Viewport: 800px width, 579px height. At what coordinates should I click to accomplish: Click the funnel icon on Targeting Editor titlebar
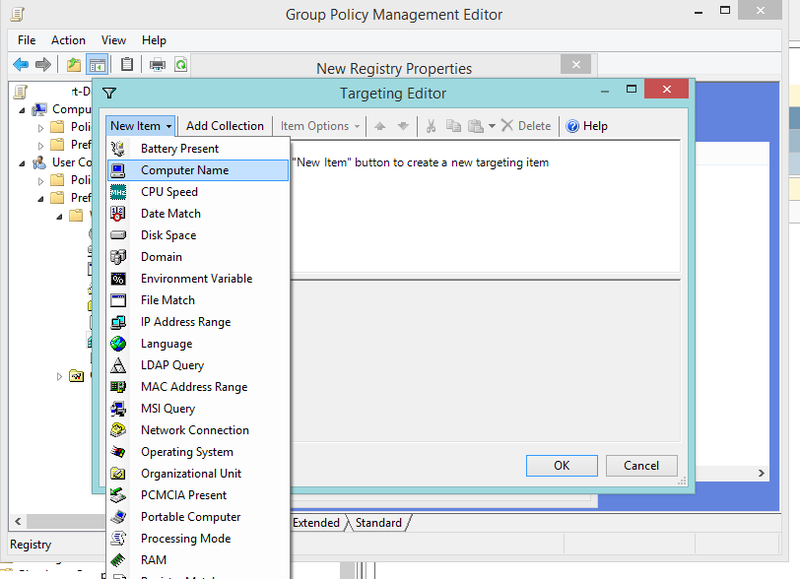click(110, 93)
